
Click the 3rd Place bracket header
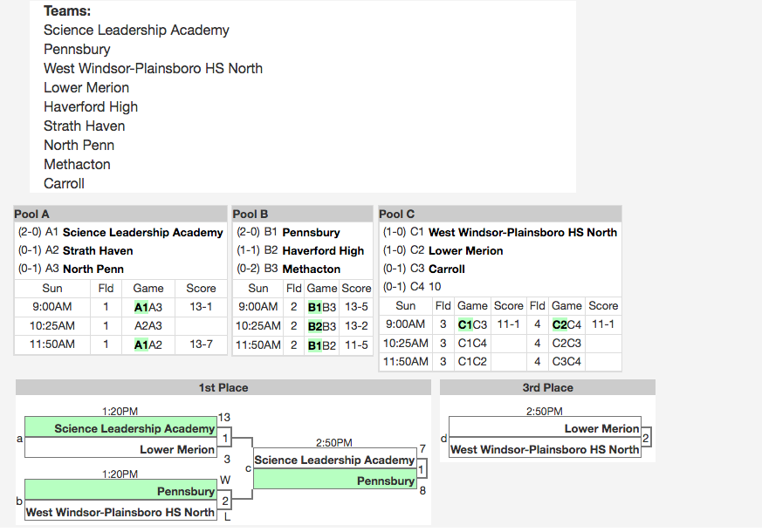tap(547, 387)
